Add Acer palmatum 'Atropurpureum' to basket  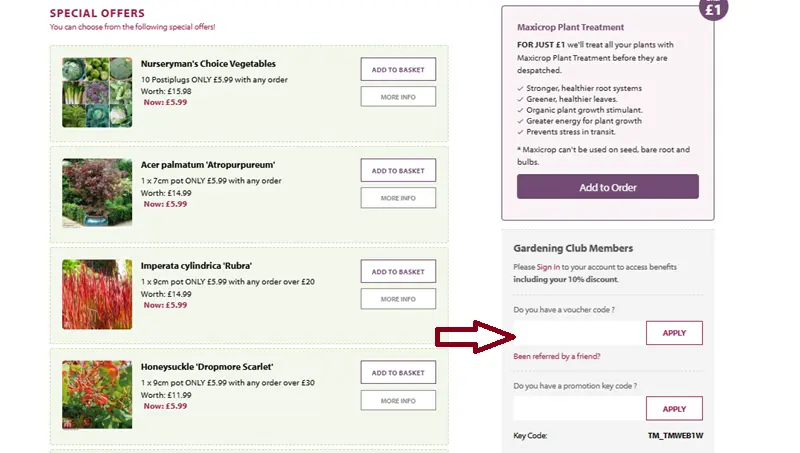(398, 171)
